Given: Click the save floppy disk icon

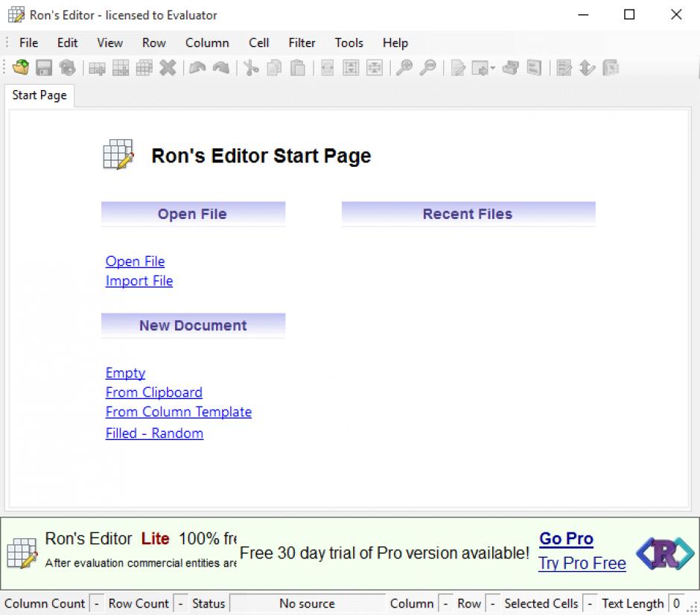Looking at the screenshot, I should pos(44,68).
